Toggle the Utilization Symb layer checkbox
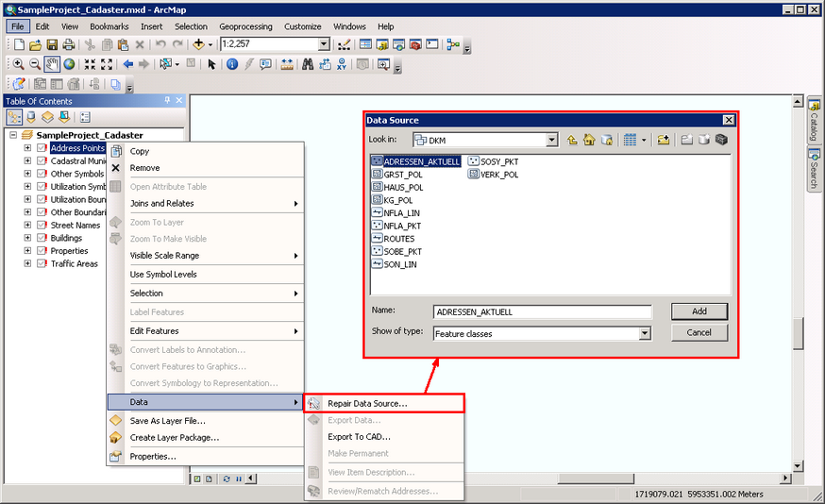The height and width of the screenshot is (504, 825). pos(42,187)
